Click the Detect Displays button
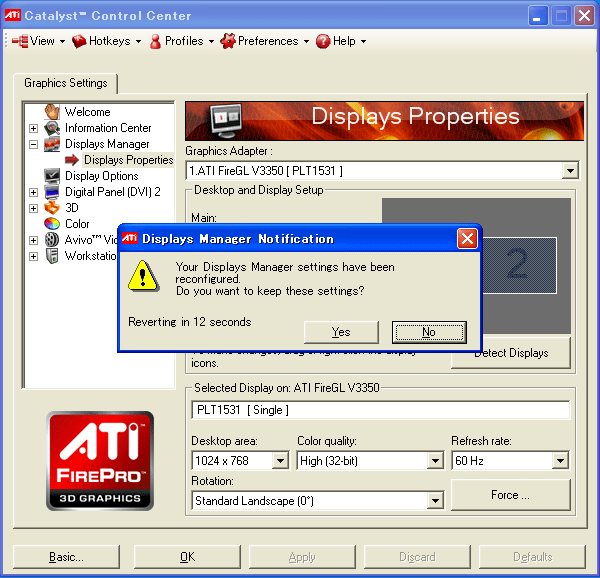This screenshot has height=578, width=600. [x=511, y=353]
